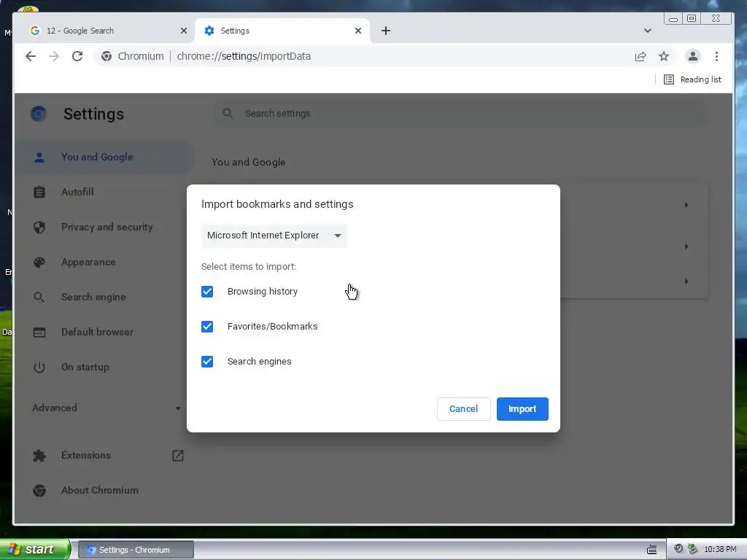This screenshot has width=747, height=560.
Task: Click the address bar URL
Action: [244, 56]
